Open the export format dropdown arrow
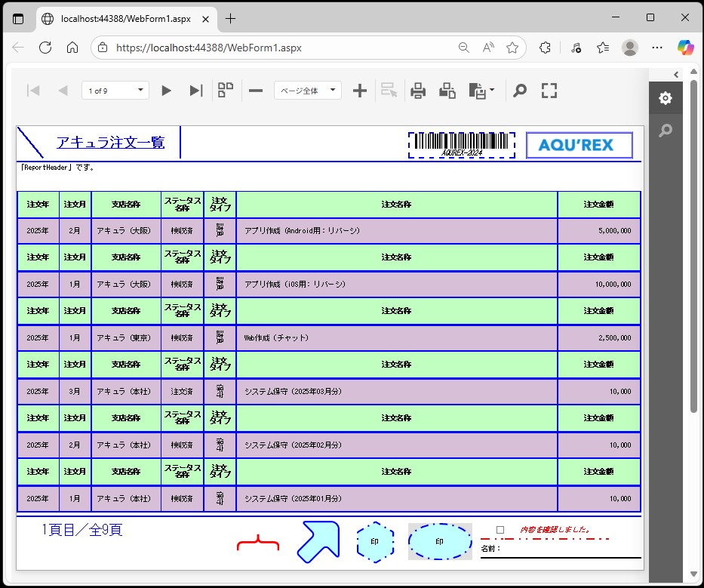Viewport: 704px width, 588px height. [492, 91]
